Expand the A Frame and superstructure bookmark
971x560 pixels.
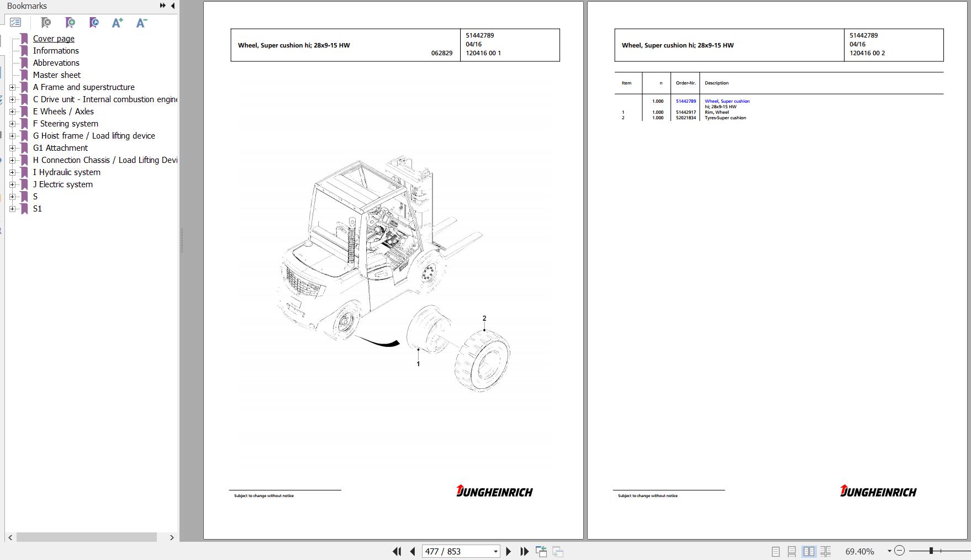(x=12, y=87)
